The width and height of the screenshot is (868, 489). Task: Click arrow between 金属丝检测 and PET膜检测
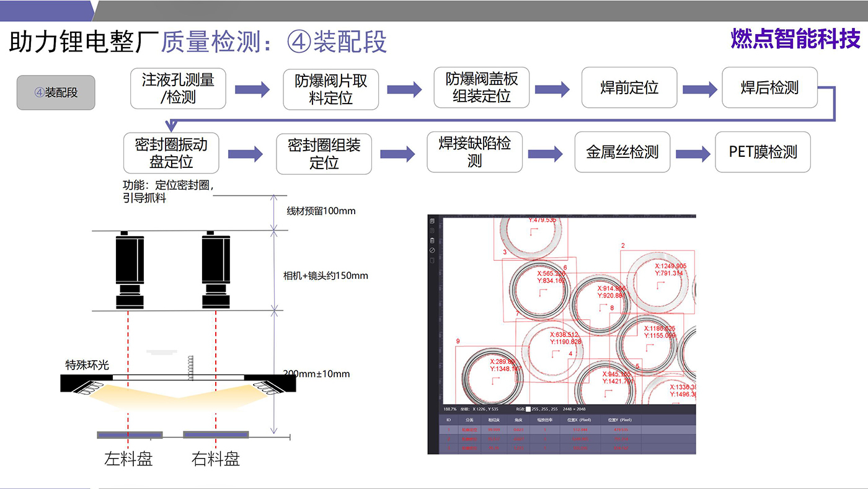tap(693, 153)
